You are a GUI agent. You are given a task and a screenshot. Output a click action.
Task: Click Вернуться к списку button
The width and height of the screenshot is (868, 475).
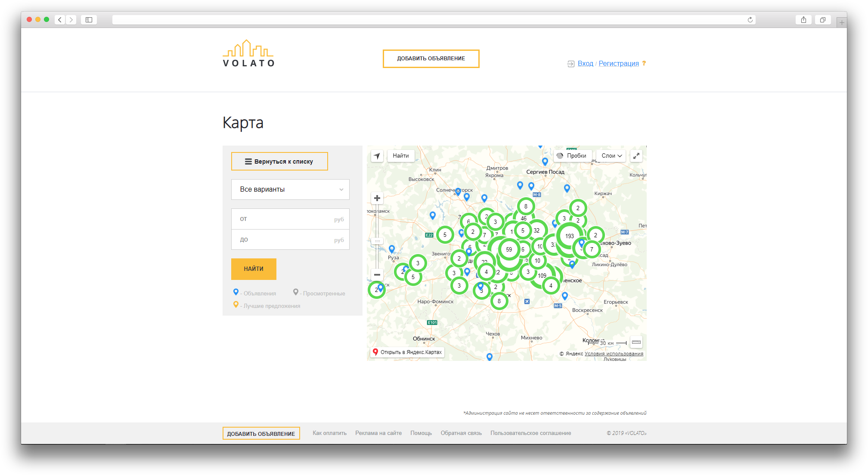[279, 161]
